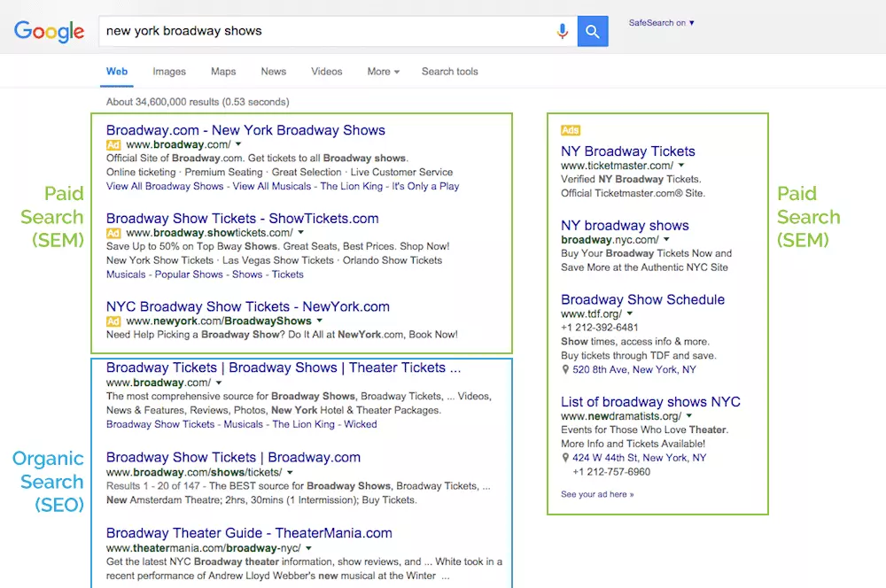
Task: Click It's Only a Play sitelink
Action: [425, 186]
